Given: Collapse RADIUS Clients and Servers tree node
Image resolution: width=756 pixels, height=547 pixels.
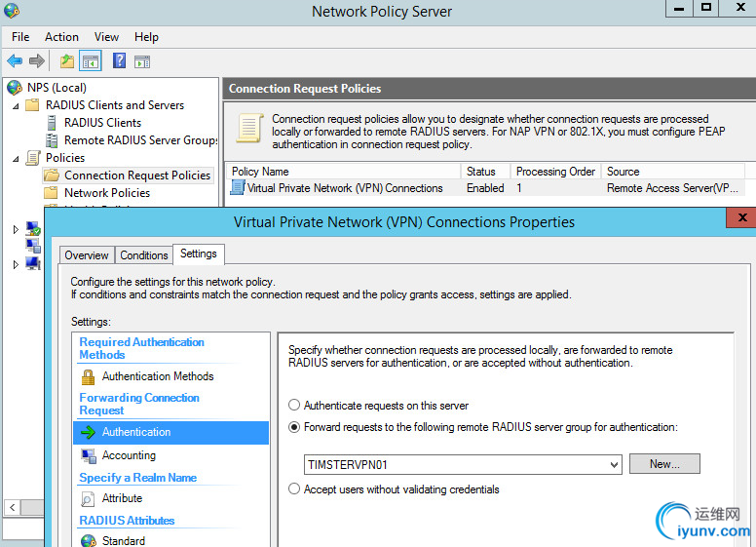Looking at the screenshot, I should 17,105.
